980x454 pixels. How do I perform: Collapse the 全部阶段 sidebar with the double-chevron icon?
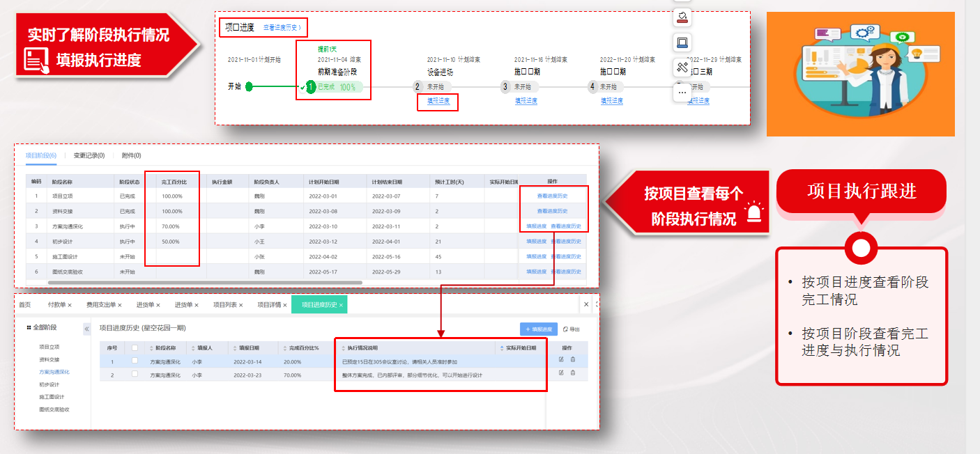pos(87,329)
